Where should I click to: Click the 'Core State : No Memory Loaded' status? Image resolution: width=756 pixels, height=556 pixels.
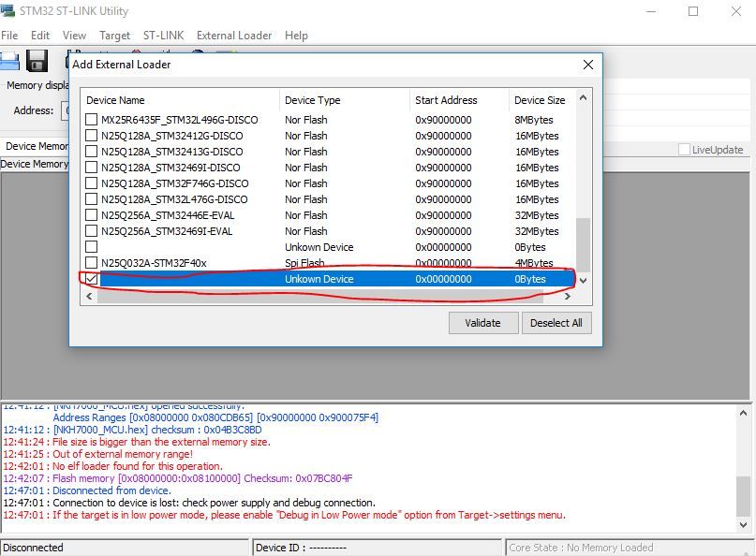pyautogui.click(x=581, y=548)
